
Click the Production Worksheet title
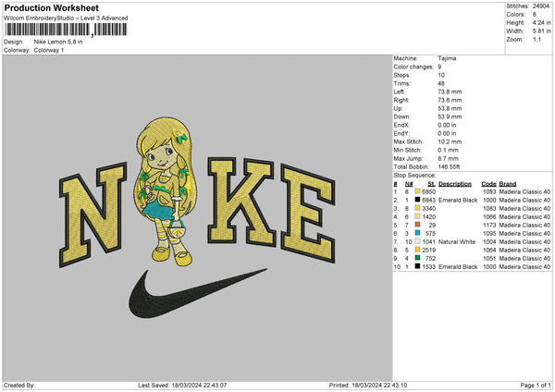(52, 8)
